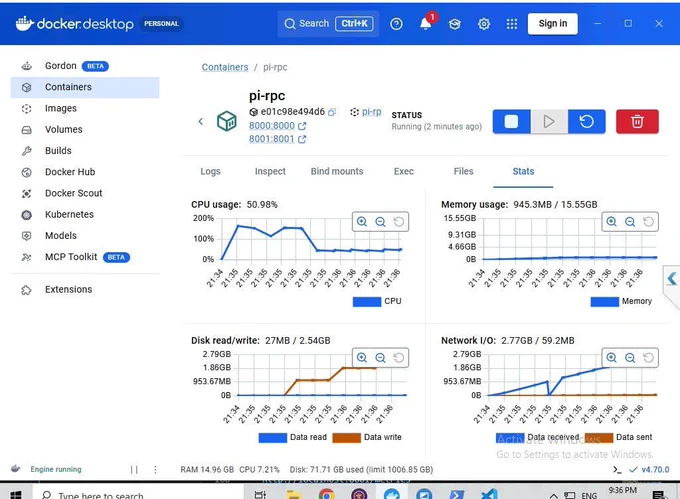This screenshot has height=499, width=680.
Task: Open the Exec tab
Action: pos(404,171)
